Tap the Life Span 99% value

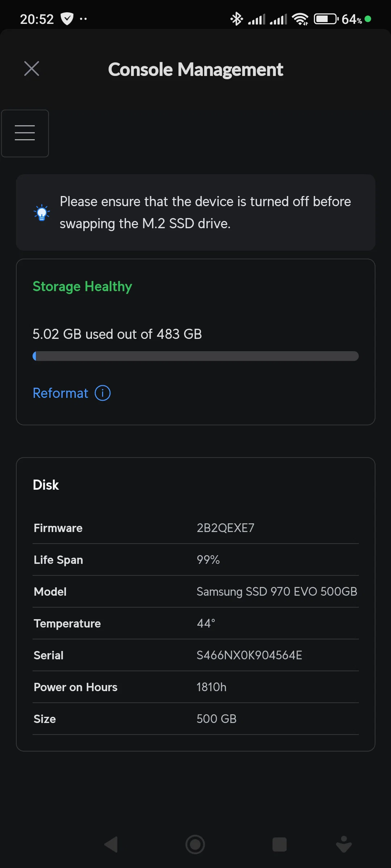click(x=208, y=560)
